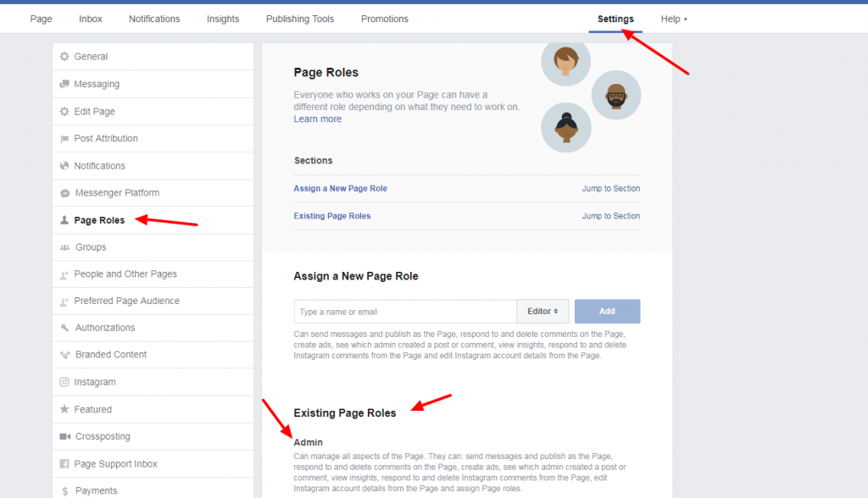Click the People and Other Pages icon
Screen dimensions: 868x498
64,274
